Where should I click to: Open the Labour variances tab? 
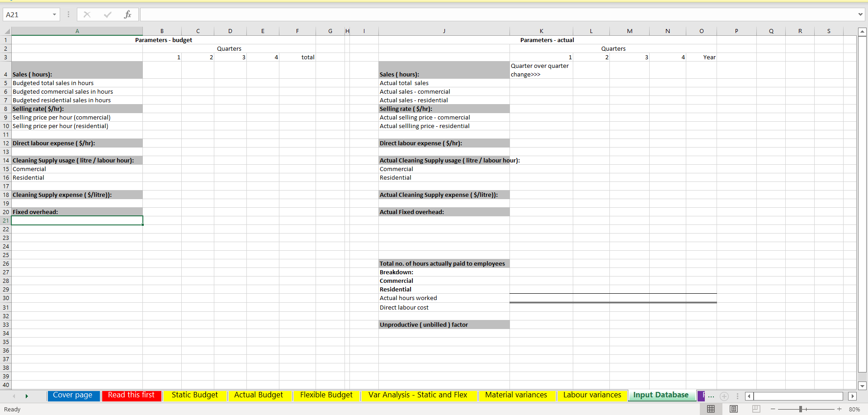592,395
